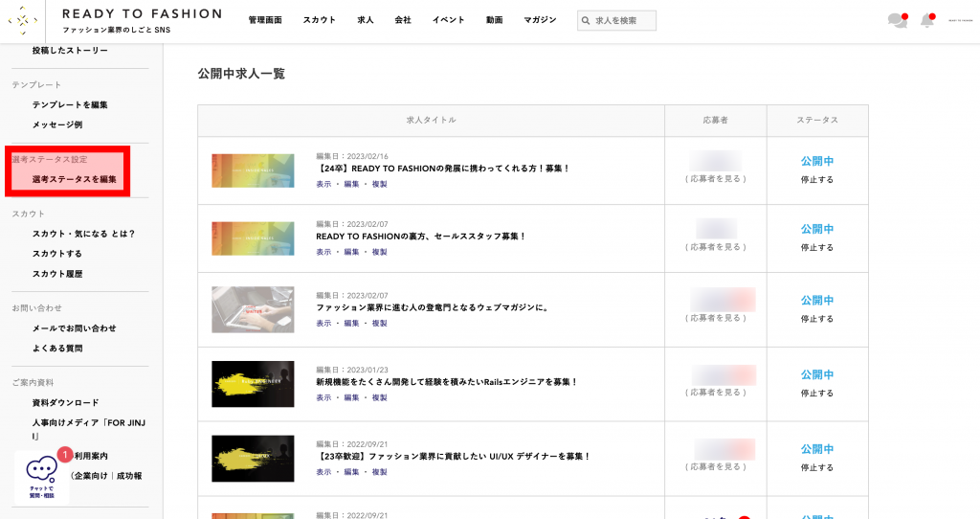Open 求人 in the top menu

click(x=366, y=20)
